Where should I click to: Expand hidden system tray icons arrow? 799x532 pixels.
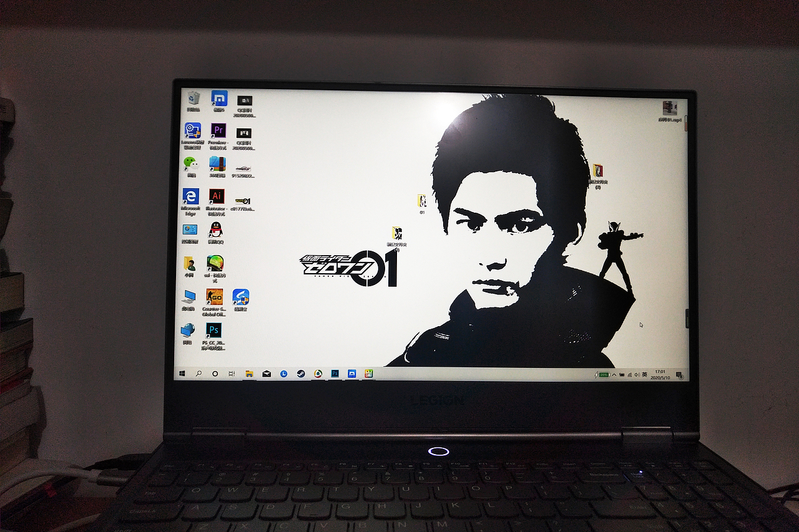point(614,375)
